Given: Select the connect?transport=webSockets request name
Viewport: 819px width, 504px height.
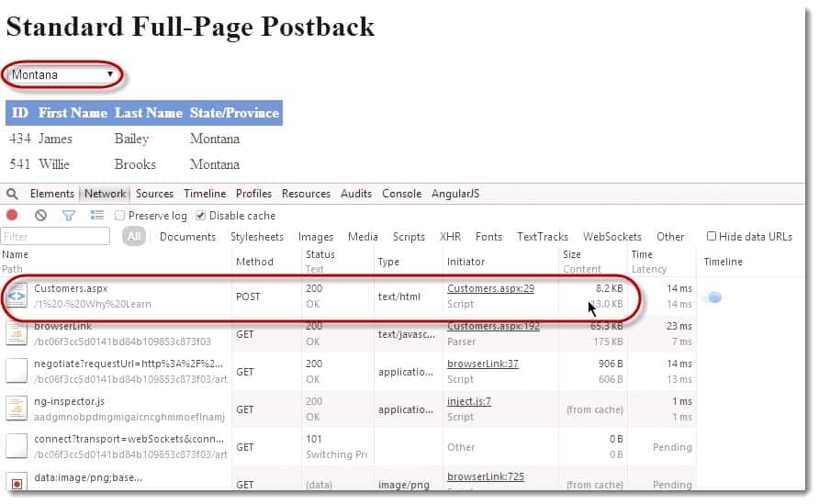Looking at the screenshot, I should point(129,439).
